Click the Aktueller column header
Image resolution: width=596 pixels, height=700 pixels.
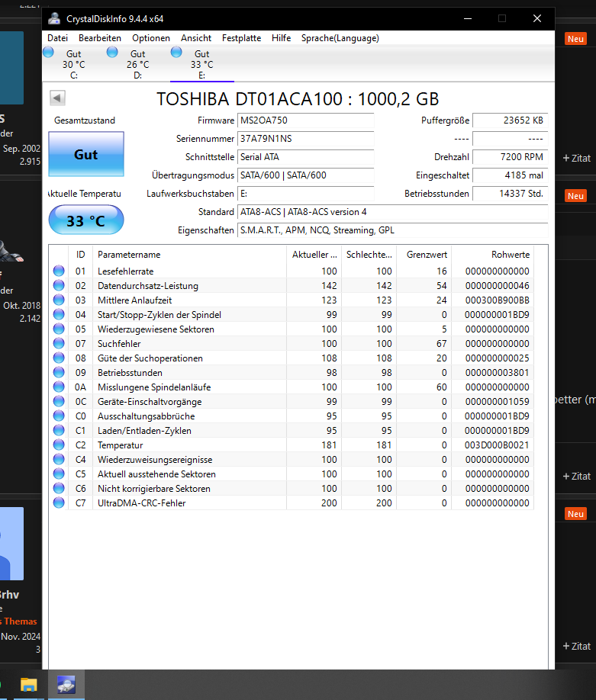[314, 255]
